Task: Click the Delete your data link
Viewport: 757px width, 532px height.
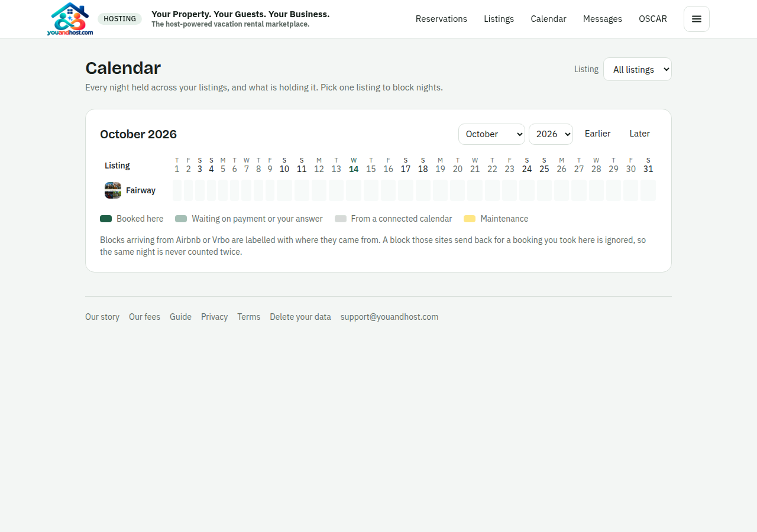Action: (300, 317)
